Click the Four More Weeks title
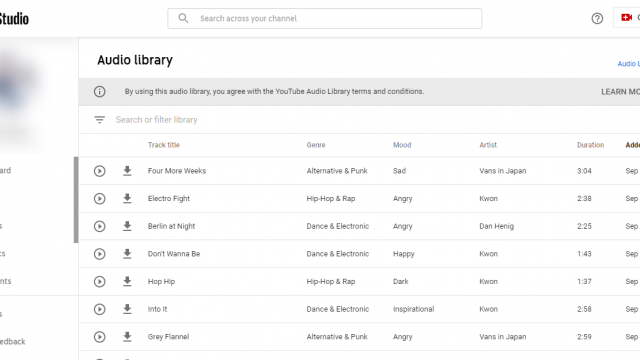Viewport: 640px width, 360px height. coord(177,171)
